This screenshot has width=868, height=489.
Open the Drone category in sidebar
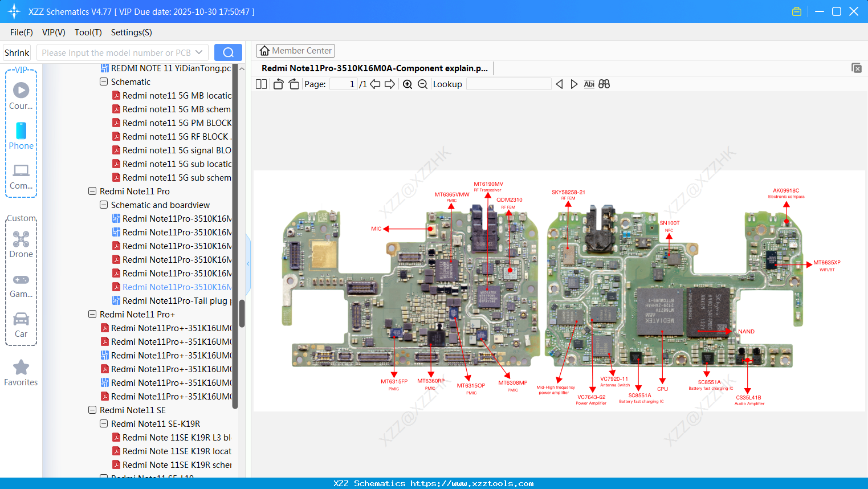(21, 244)
